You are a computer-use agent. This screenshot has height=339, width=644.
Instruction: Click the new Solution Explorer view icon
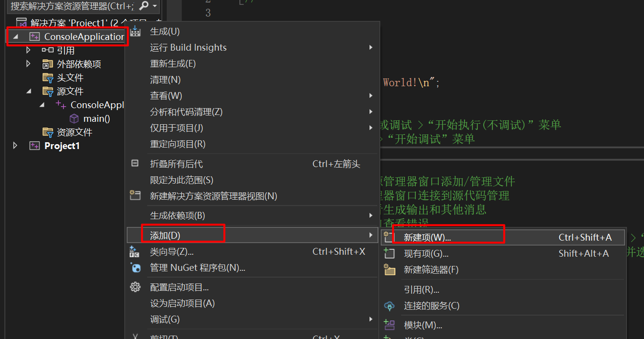[135, 195]
